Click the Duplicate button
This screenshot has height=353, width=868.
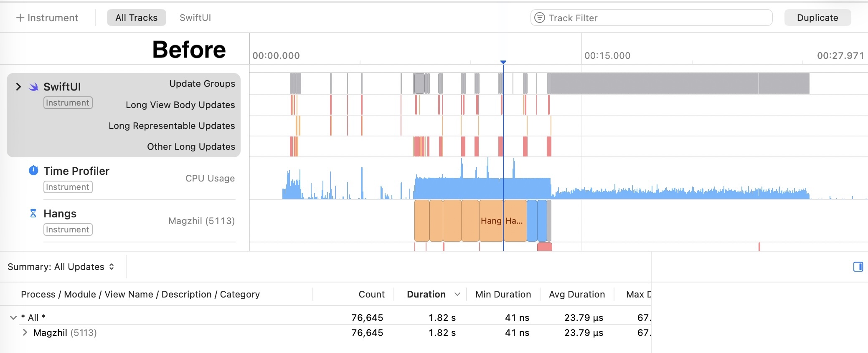817,18
